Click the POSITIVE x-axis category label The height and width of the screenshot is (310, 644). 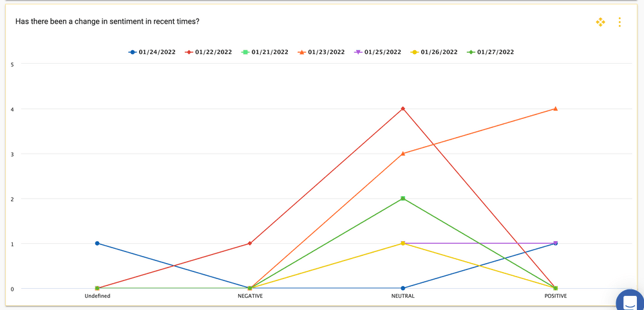tap(555, 296)
